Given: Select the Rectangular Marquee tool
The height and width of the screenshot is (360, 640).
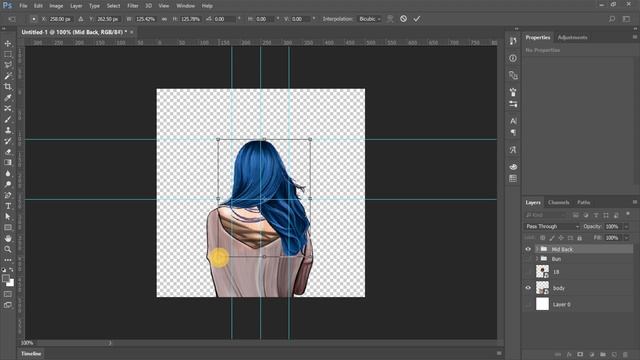Looking at the screenshot, I should click(x=8, y=54).
